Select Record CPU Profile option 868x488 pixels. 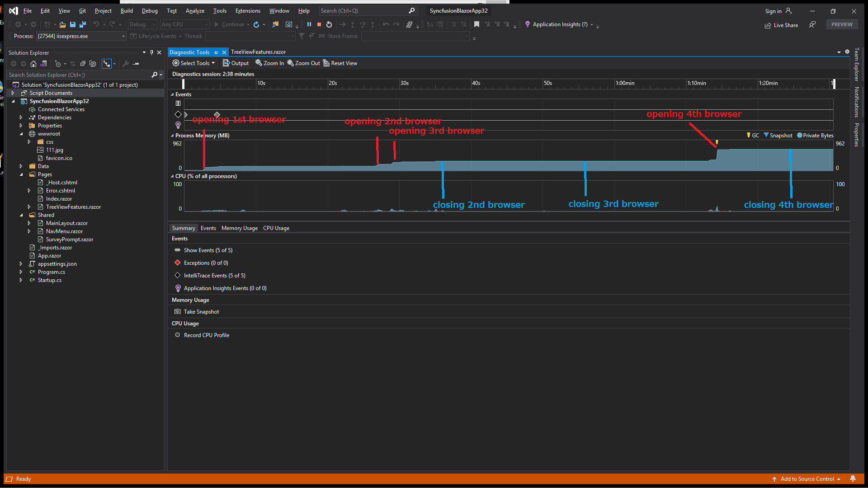point(206,335)
